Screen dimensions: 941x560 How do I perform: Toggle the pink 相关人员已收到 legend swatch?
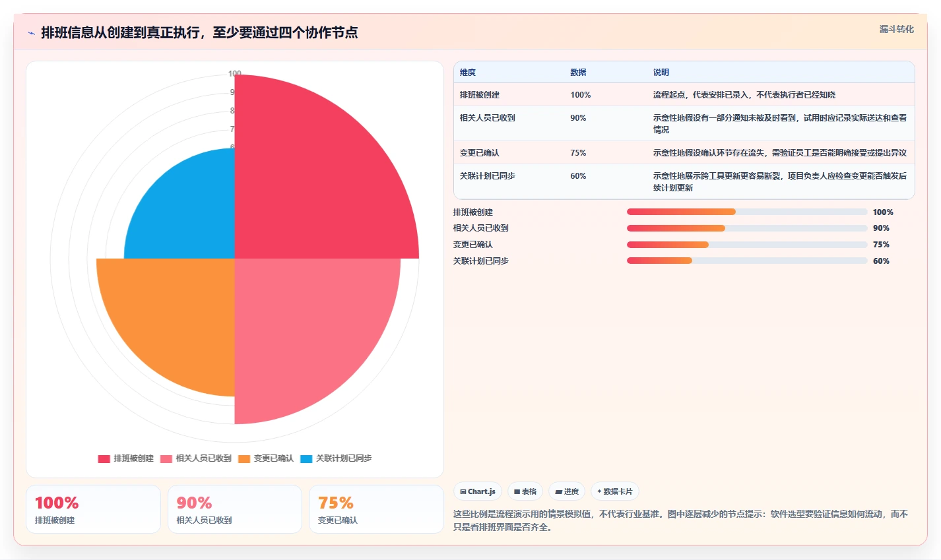pos(166,458)
